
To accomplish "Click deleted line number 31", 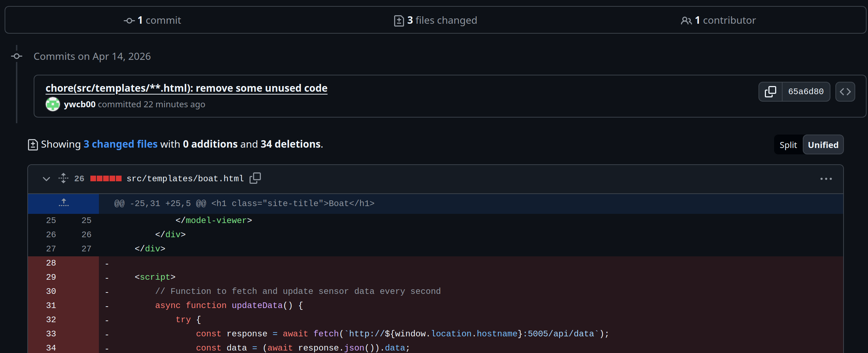I will 51,305.
